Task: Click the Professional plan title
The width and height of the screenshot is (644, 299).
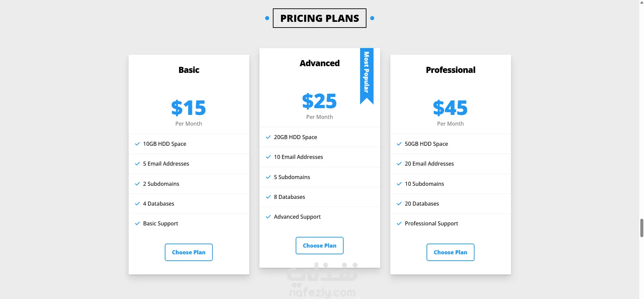Action: pyautogui.click(x=450, y=70)
